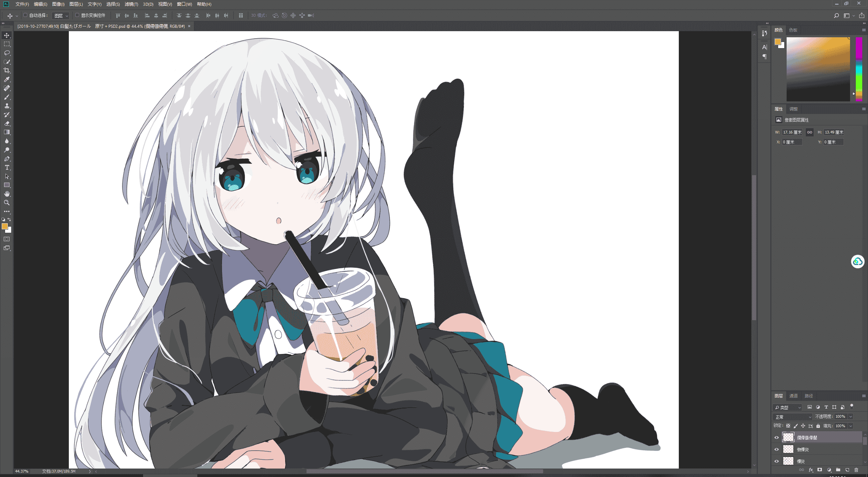
Task: Select the Zoom tool
Action: (x=7, y=203)
